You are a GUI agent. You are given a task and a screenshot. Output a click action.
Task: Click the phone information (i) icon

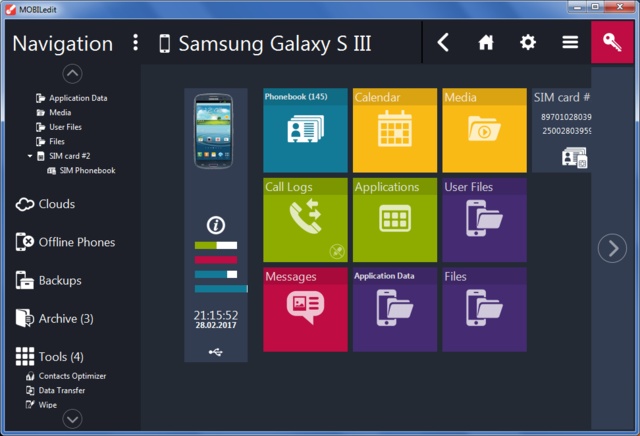tap(216, 225)
